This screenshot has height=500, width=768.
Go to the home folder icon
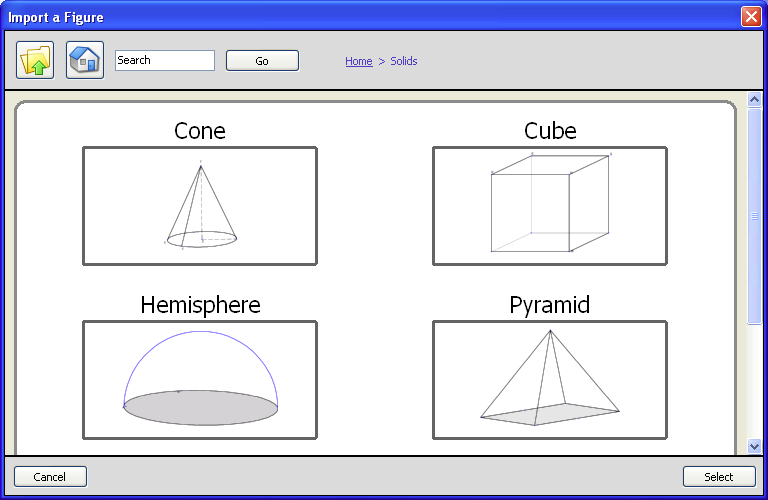point(85,60)
